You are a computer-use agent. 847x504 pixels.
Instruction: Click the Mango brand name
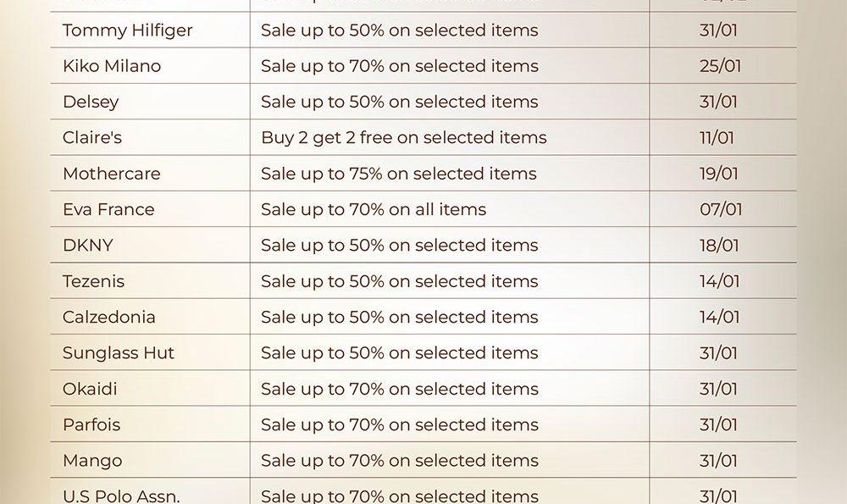pos(92,461)
